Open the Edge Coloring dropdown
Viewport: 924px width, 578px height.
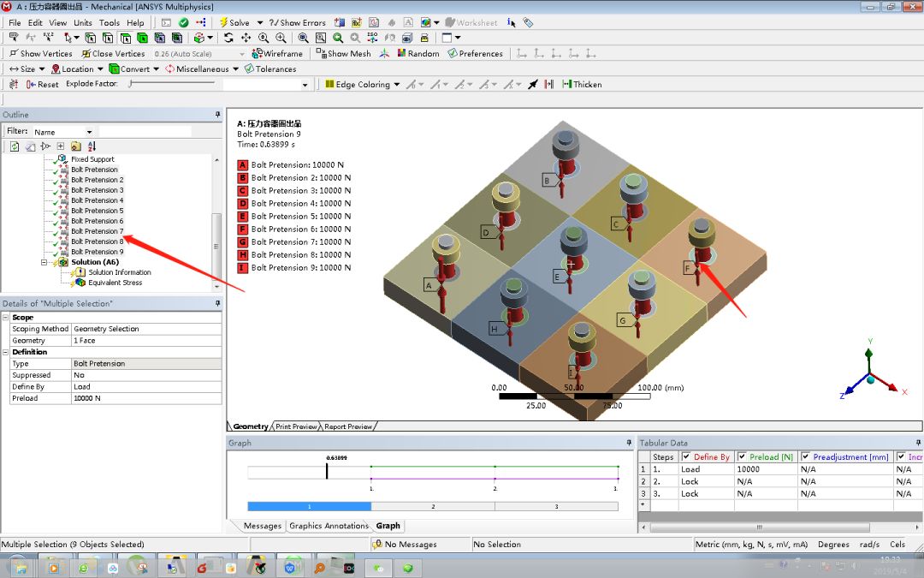click(x=399, y=84)
